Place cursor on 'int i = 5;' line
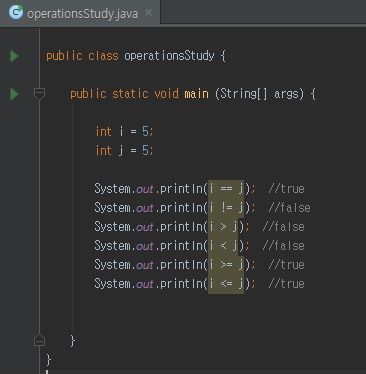 tap(124, 131)
